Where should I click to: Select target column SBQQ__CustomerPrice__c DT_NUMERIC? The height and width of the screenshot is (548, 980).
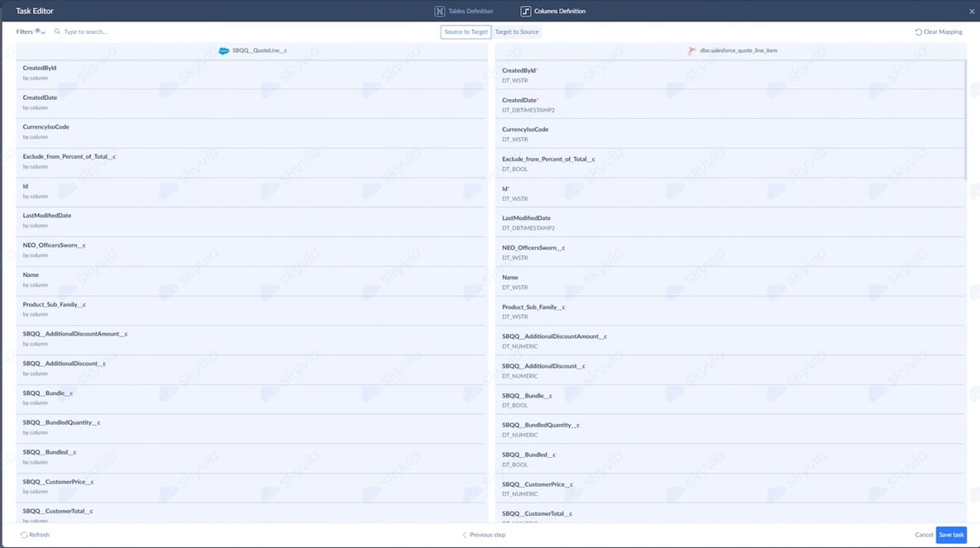tap(729, 488)
